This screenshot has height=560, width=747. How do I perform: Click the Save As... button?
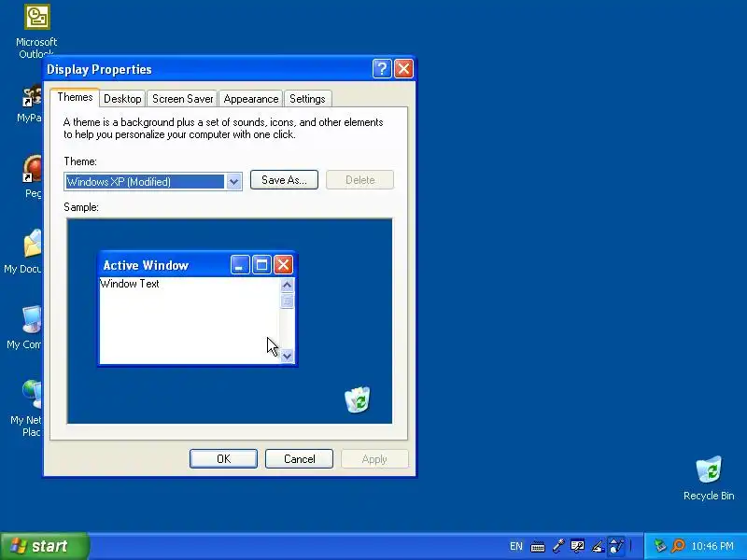pyautogui.click(x=284, y=180)
